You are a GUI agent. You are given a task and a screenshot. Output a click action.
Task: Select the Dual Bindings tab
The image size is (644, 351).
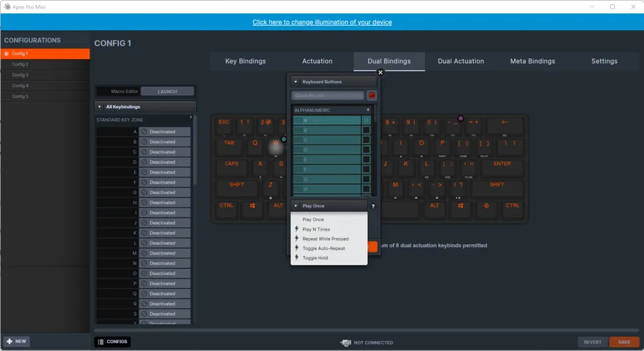point(389,61)
